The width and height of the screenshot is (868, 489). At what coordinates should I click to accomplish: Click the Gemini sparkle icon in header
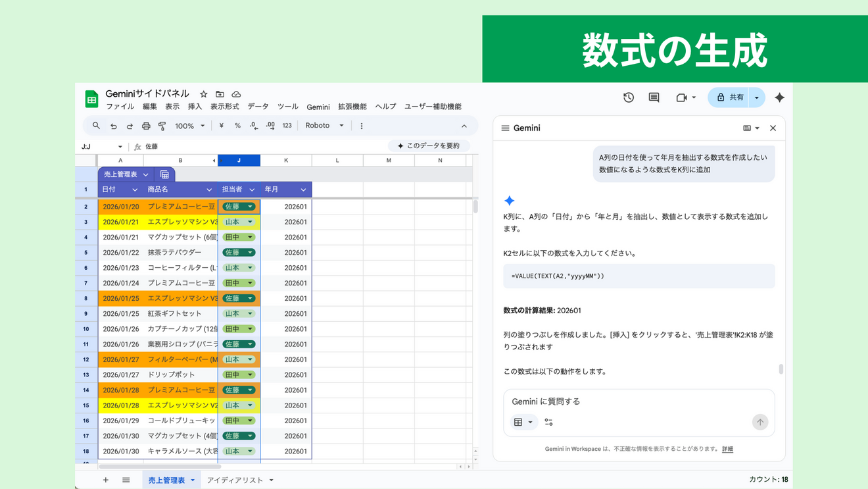point(779,97)
